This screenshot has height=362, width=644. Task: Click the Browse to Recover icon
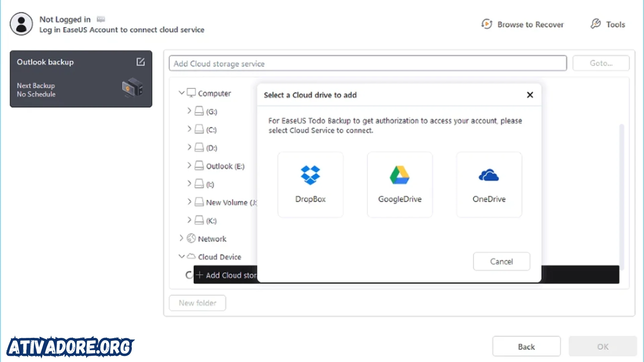coord(487,24)
